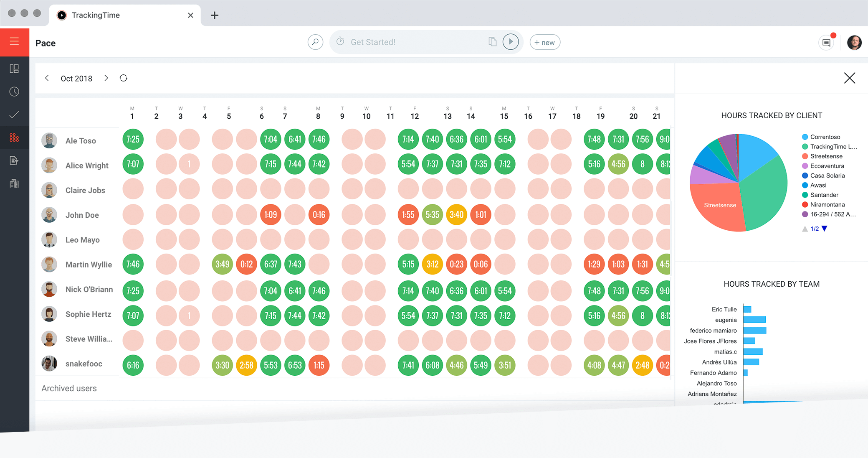The image size is (868, 458).
Task: Toggle Santander legend entry
Action: (820, 195)
